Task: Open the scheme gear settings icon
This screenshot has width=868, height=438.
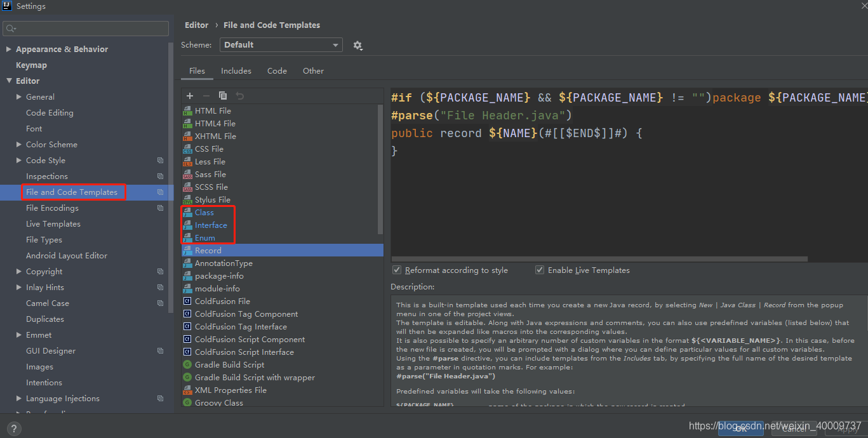Action: click(357, 46)
